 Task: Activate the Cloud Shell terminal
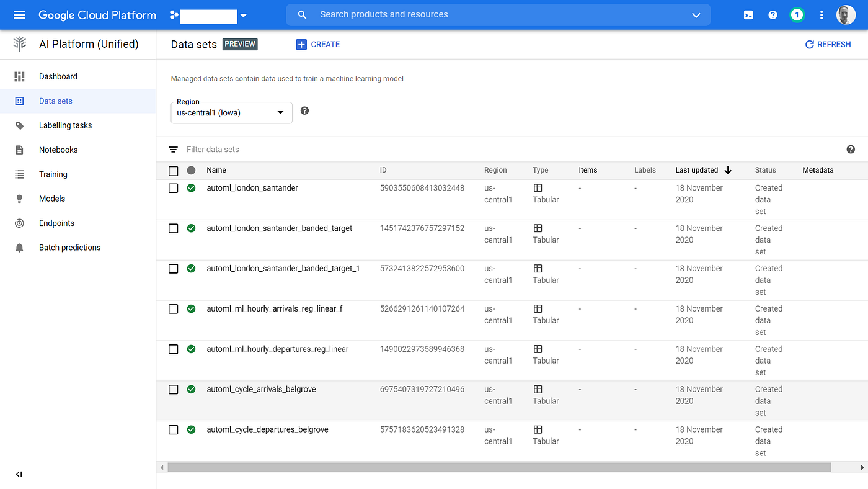(748, 14)
